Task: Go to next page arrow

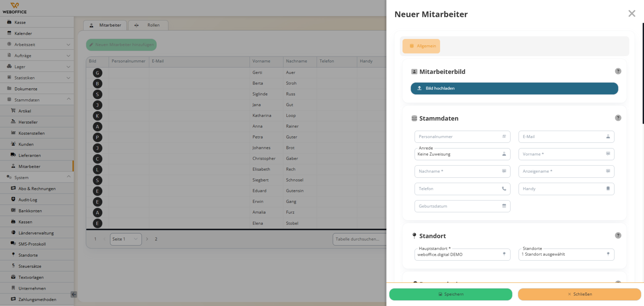Action: click(x=147, y=239)
